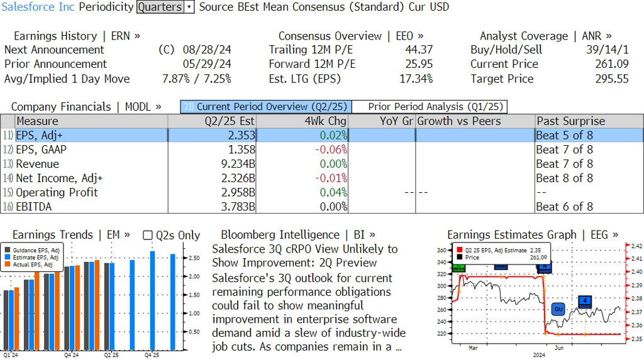The height and width of the screenshot is (360, 644).
Task: Select the 11) EPS, Adj+ row
Action: pos(322,136)
